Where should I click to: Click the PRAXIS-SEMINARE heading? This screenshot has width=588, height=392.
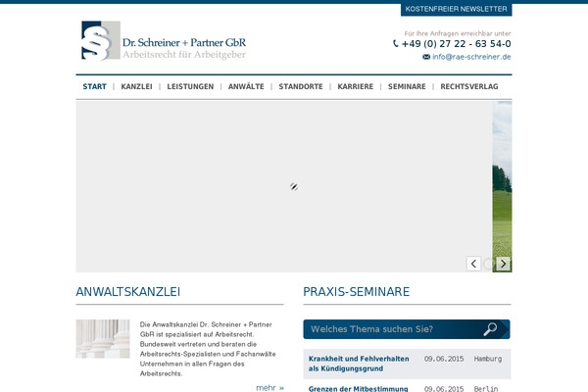(357, 292)
